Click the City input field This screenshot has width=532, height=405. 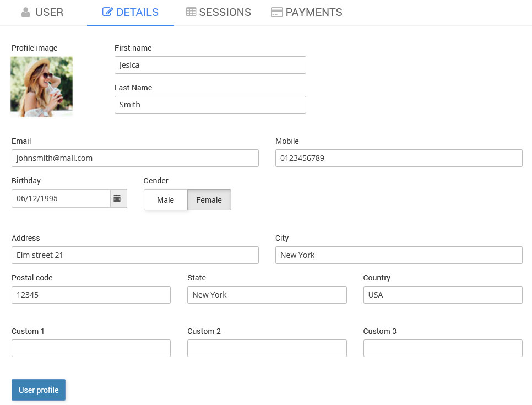click(399, 255)
